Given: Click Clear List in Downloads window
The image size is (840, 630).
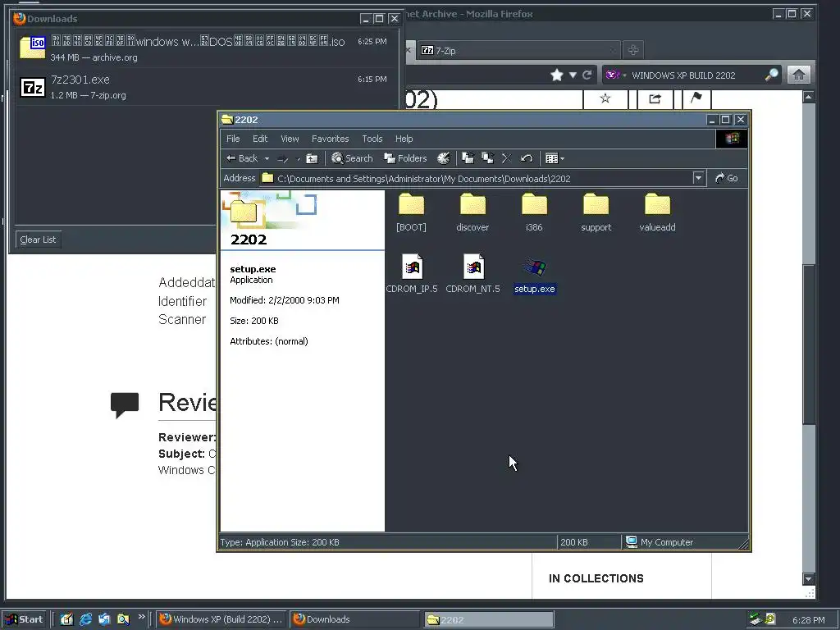Looking at the screenshot, I should pos(38,240).
